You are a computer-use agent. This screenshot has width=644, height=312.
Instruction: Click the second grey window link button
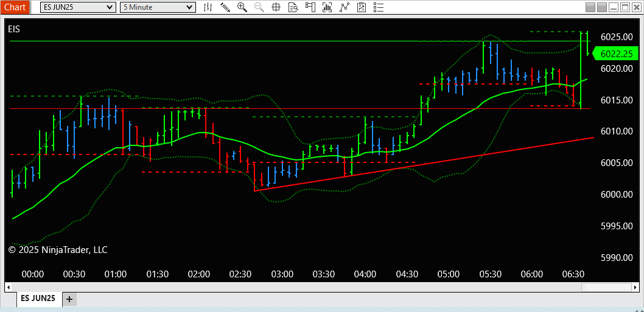[x=602, y=7]
